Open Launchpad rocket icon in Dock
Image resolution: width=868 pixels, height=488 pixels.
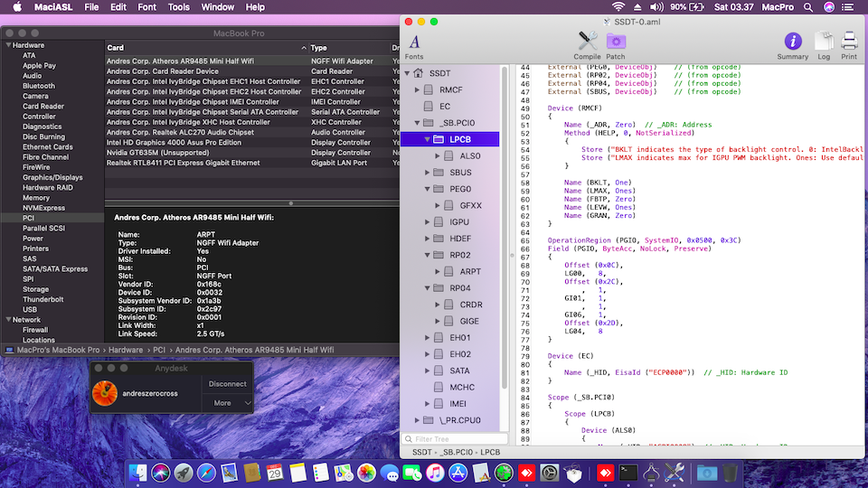pyautogui.click(x=184, y=473)
